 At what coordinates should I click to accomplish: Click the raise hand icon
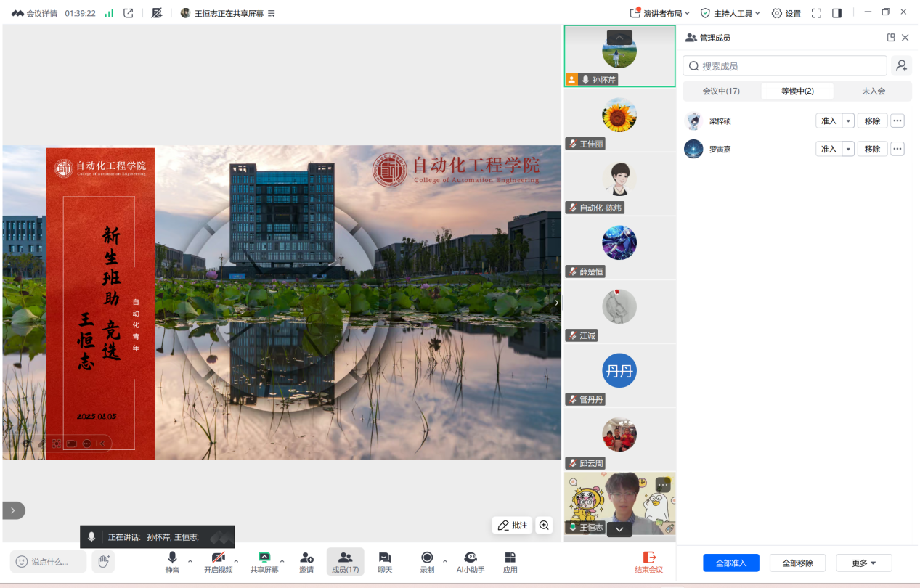[x=103, y=560]
